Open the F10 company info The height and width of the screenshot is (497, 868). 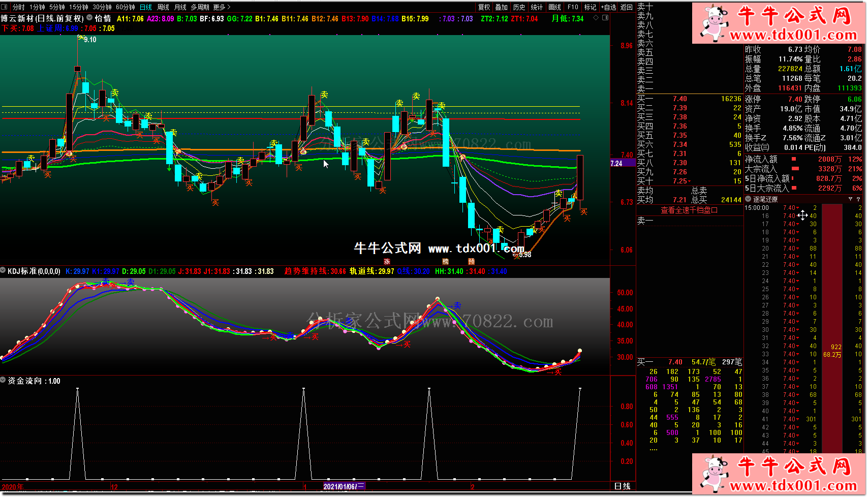[x=573, y=7]
